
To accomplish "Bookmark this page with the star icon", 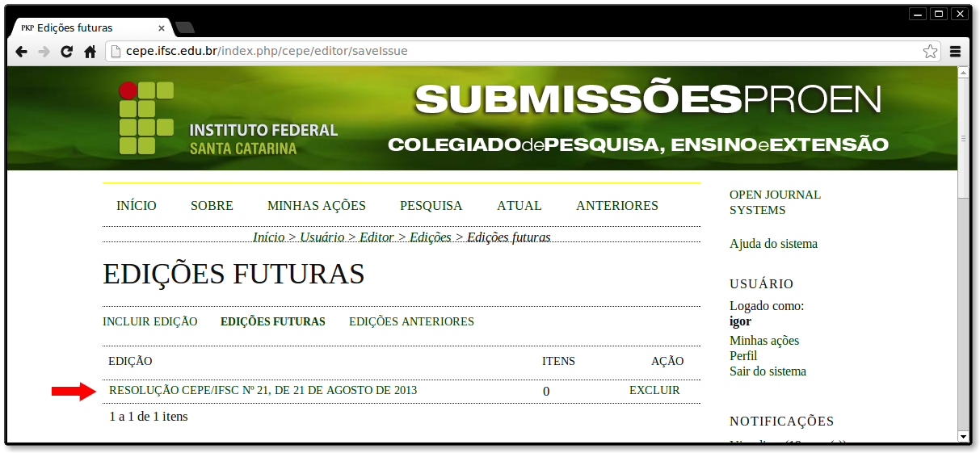I will click(x=930, y=52).
